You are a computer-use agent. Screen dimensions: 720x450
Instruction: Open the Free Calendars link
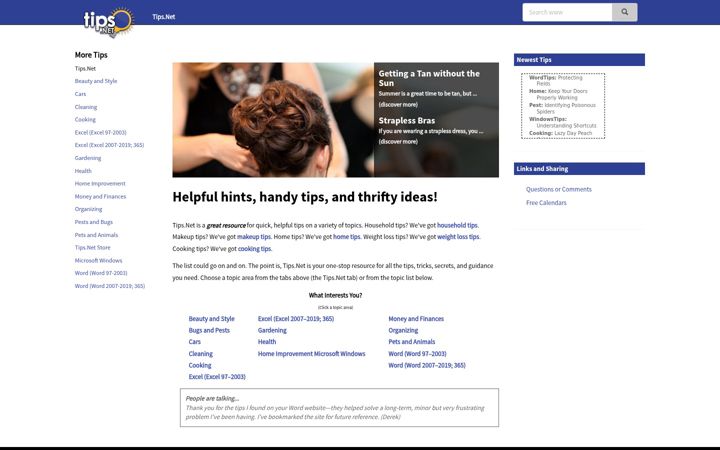point(546,202)
